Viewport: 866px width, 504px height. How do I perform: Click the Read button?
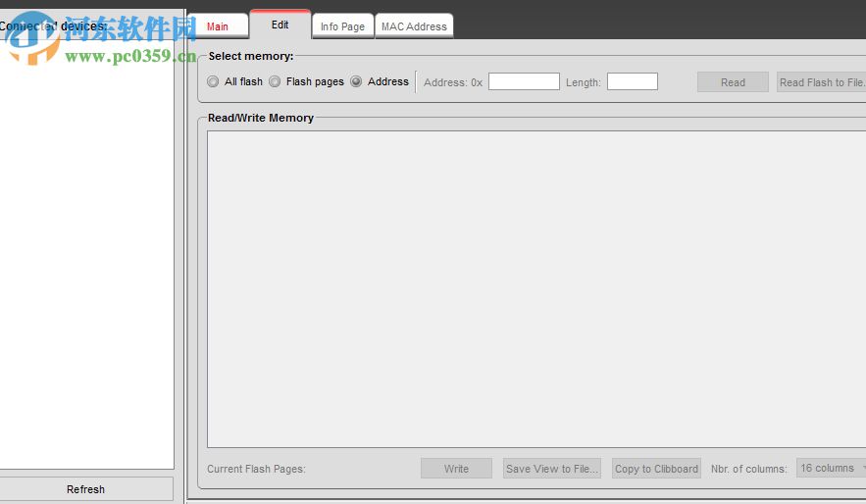(x=733, y=82)
